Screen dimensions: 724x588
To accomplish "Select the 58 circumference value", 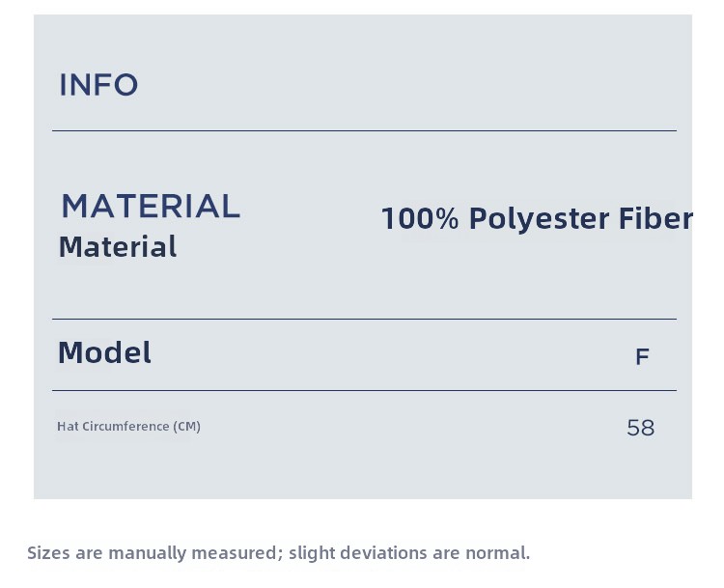I will point(640,428).
